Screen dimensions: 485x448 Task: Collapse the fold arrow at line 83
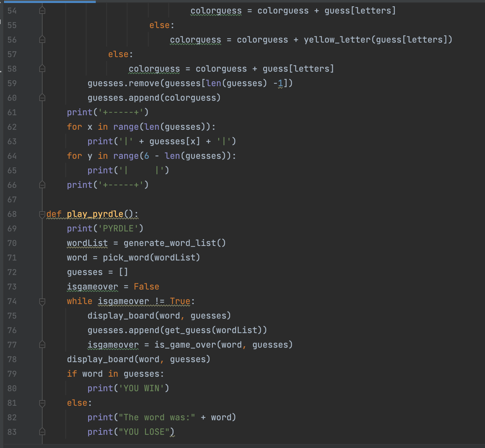(42, 431)
